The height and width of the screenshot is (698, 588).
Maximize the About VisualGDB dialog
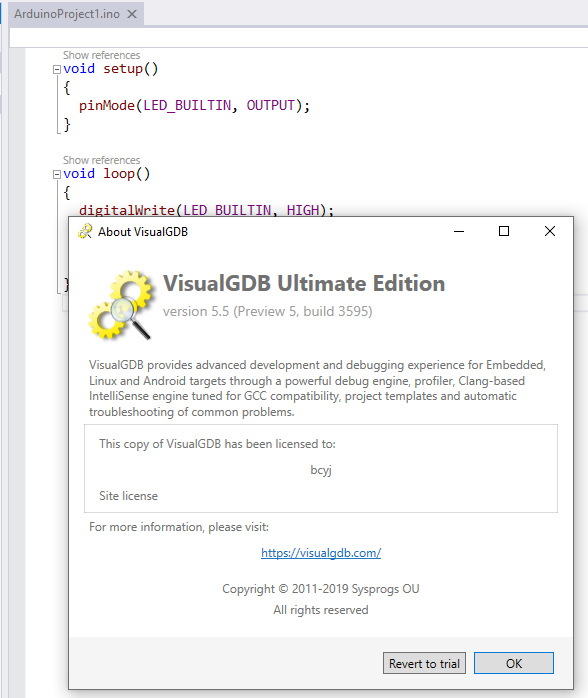504,231
